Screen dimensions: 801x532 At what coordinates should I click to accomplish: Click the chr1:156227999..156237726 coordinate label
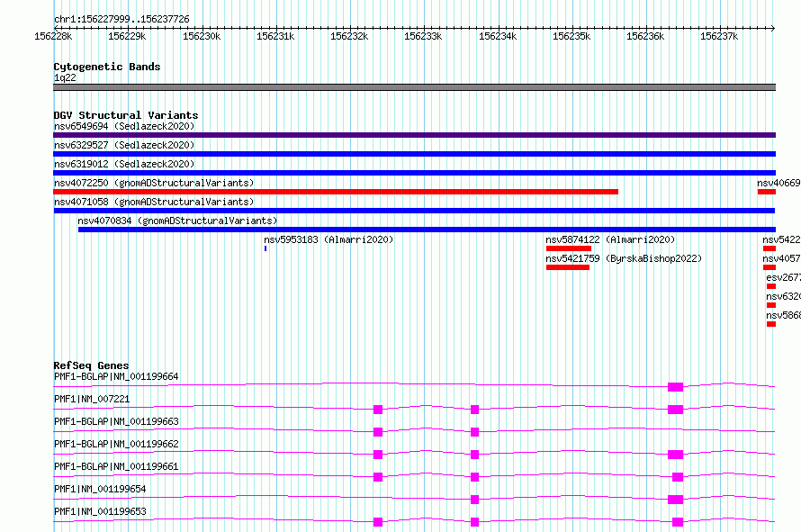[x=121, y=20]
